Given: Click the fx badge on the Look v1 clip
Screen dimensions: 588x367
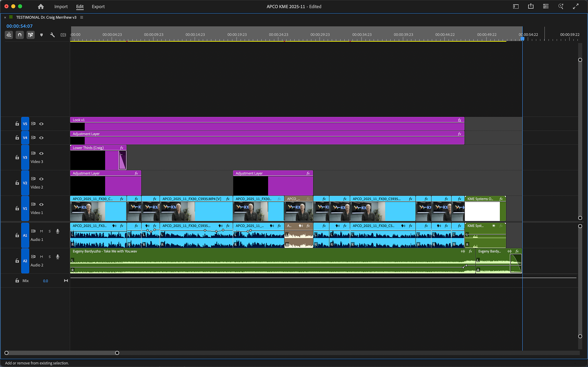Looking at the screenshot, I should 459,120.
